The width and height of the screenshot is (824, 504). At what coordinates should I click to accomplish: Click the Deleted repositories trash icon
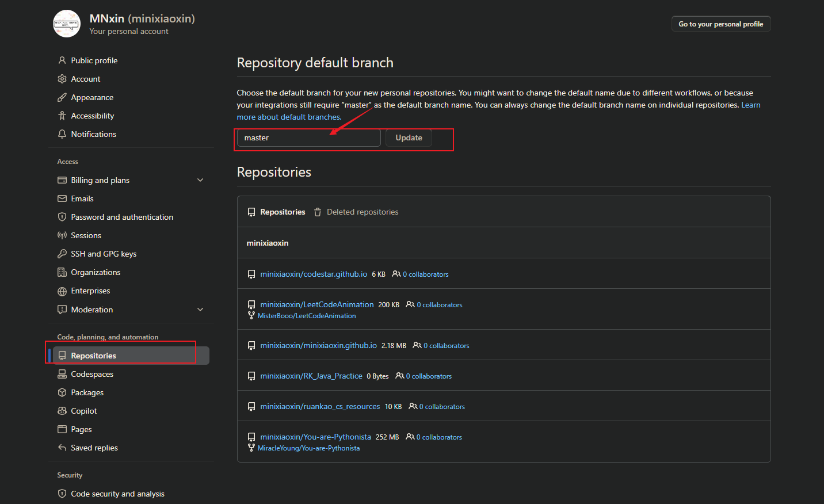[318, 212]
